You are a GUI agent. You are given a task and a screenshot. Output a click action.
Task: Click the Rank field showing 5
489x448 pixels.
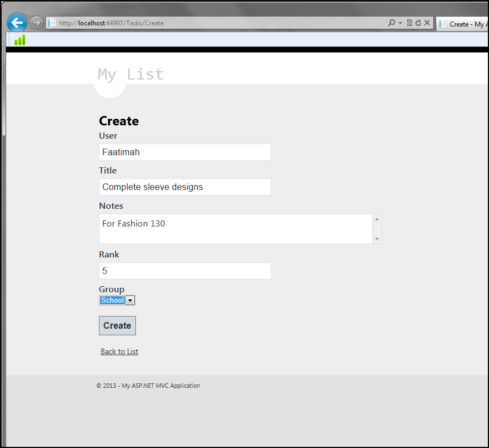pyautogui.click(x=185, y=271)
